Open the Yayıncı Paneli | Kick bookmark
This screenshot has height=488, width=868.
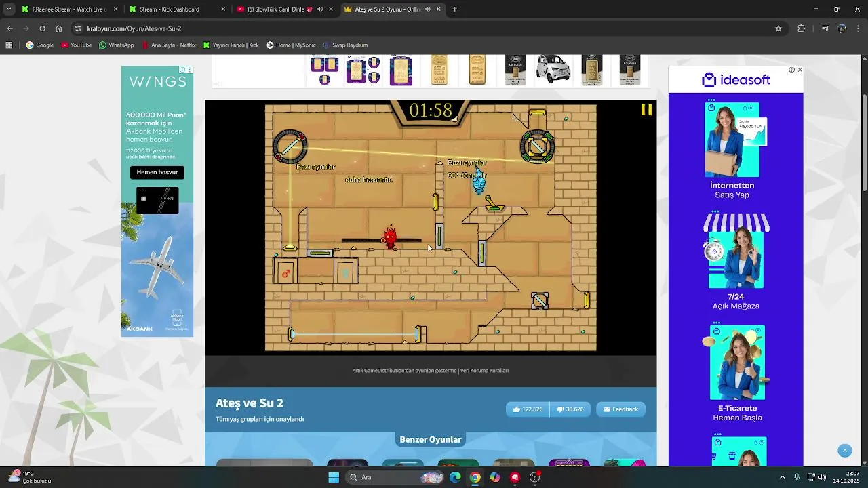231,45
